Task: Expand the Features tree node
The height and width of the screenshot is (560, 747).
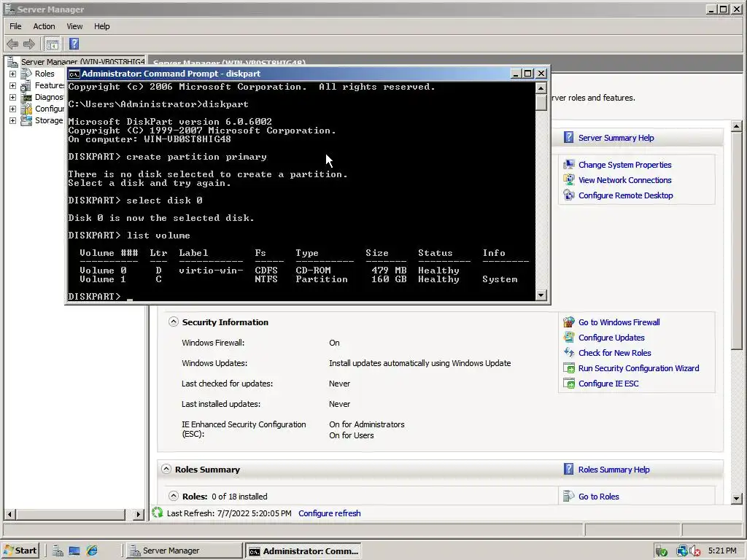Action: pos(13,86)
